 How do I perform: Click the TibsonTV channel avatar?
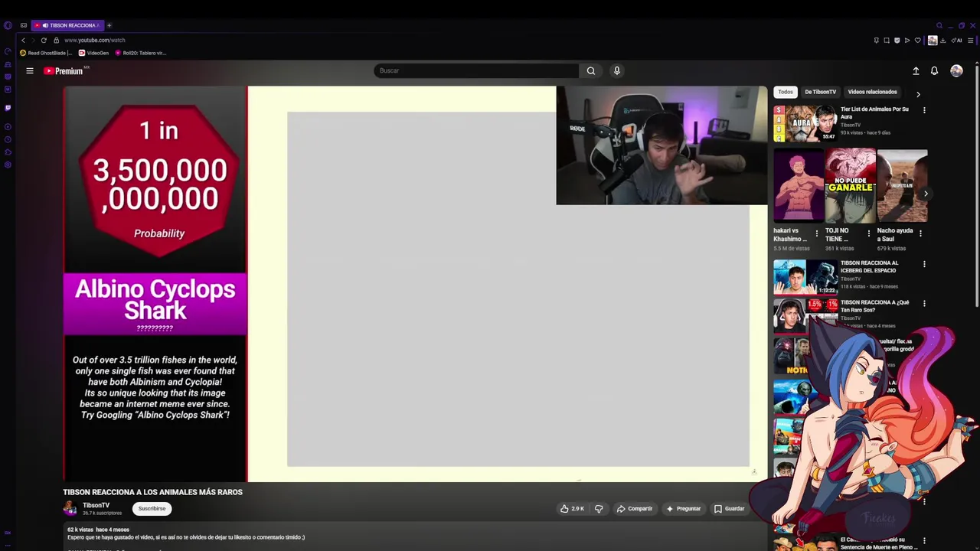[70, 508]
